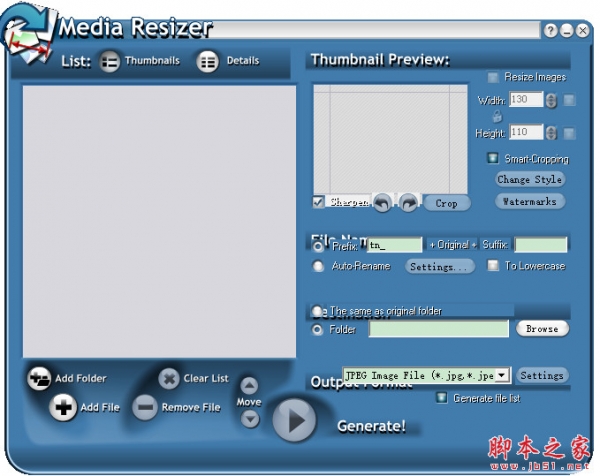Screen dimensions: 600x476
Task: Select the Folder destination radio button
Action: point(317,329)
